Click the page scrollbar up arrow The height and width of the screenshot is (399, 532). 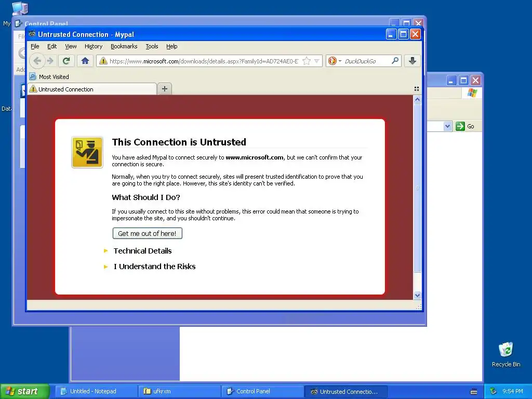point(417,99)
